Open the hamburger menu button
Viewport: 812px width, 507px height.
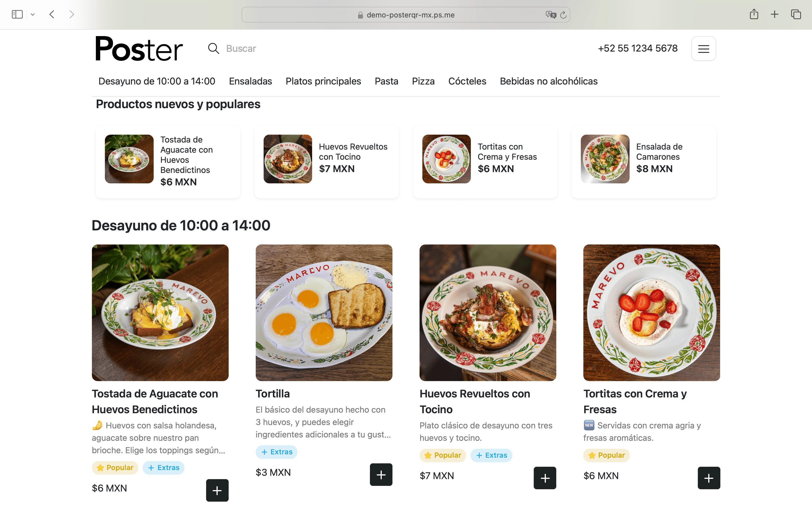pyautogui.click(x=703, y=49)
